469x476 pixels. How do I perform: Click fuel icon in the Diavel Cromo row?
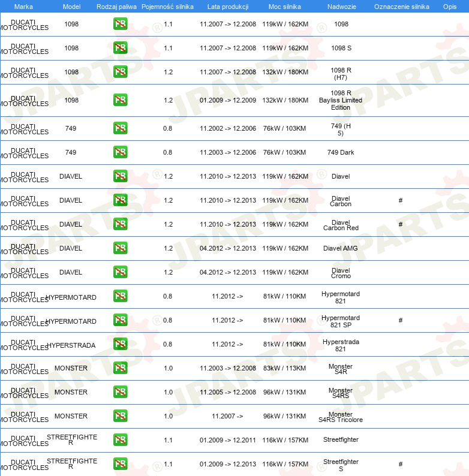(x=121, y=272)
